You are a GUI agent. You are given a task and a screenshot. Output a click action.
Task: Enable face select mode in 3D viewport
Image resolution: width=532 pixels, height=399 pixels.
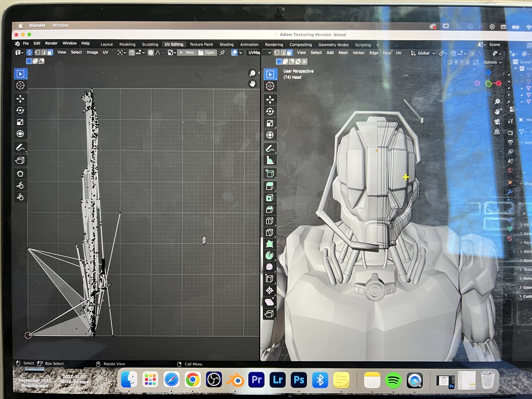[x=290, y=53]
